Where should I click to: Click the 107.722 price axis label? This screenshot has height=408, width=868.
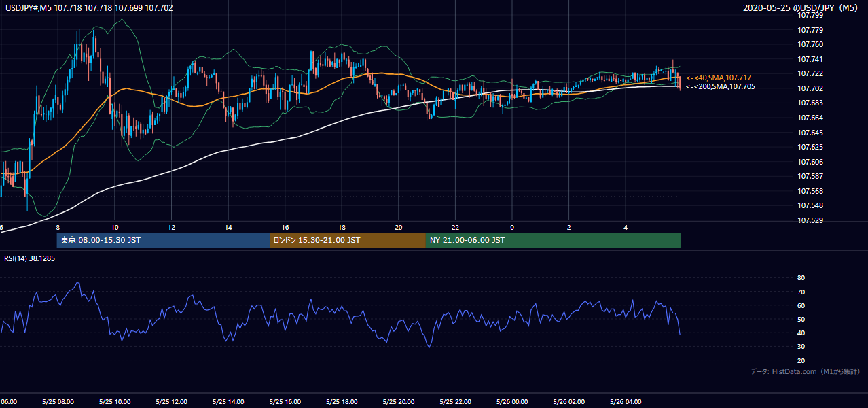[810, 73]
